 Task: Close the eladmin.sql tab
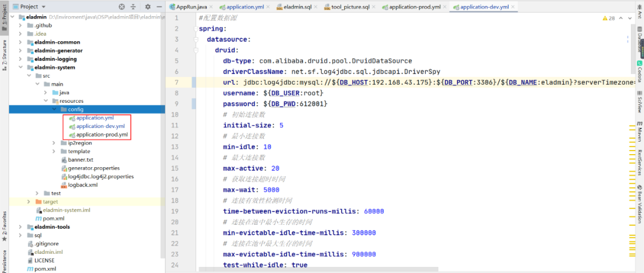point(317,7)
